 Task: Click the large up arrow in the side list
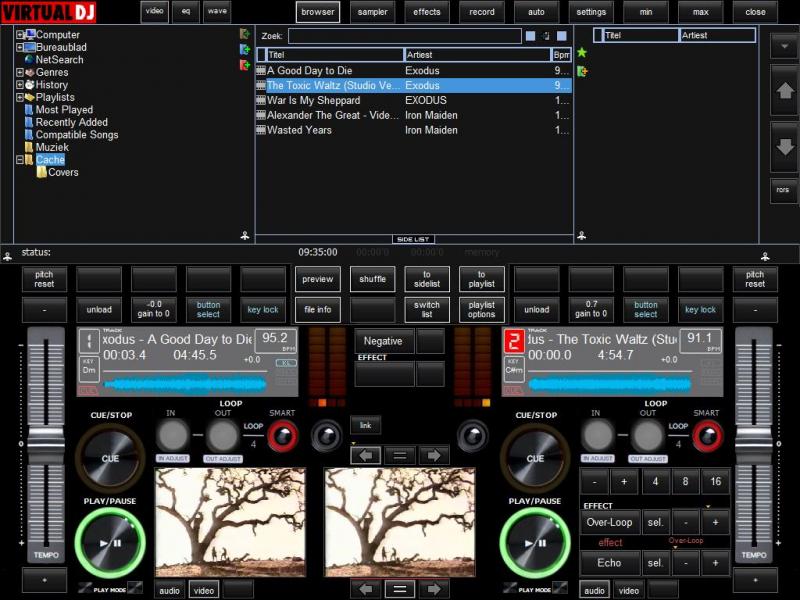784,91
